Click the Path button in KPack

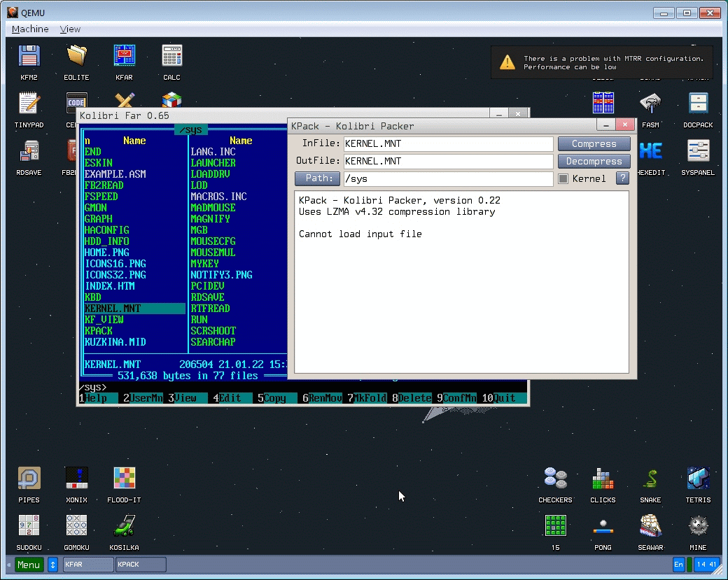click(x=317, y=178)
